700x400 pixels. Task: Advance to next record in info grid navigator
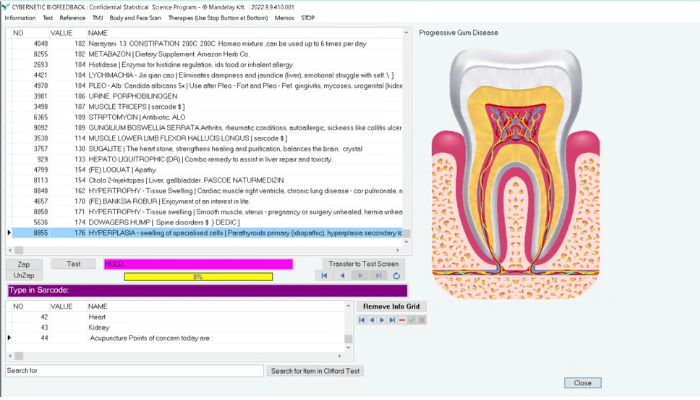click(382, 320)
